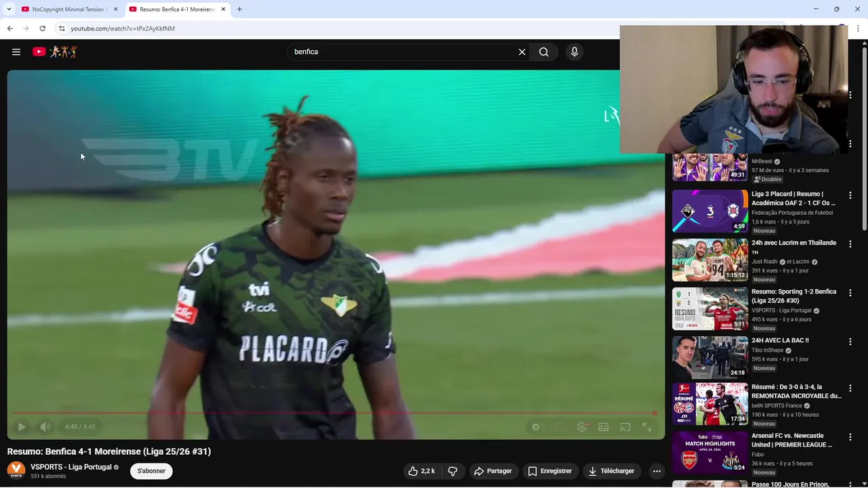Dislike the video
This screenshot has width=868, height=488.
[453, 471]
